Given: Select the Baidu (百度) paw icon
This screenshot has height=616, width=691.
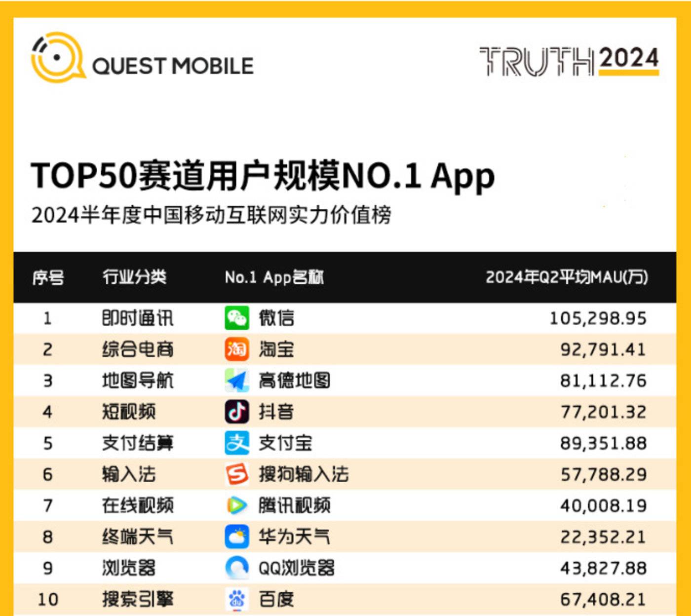Looking at the screenshot, I should (237, 599).
